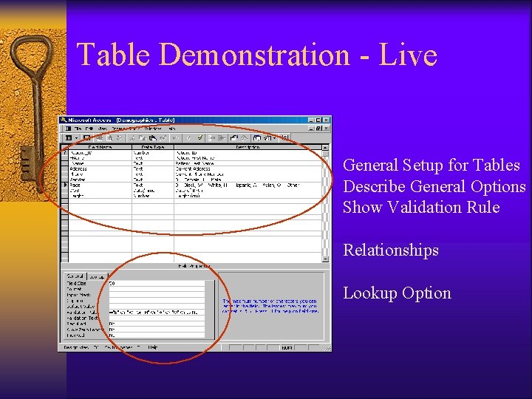
Task: Click the Build toolbar icon
Action: point(245,137)
